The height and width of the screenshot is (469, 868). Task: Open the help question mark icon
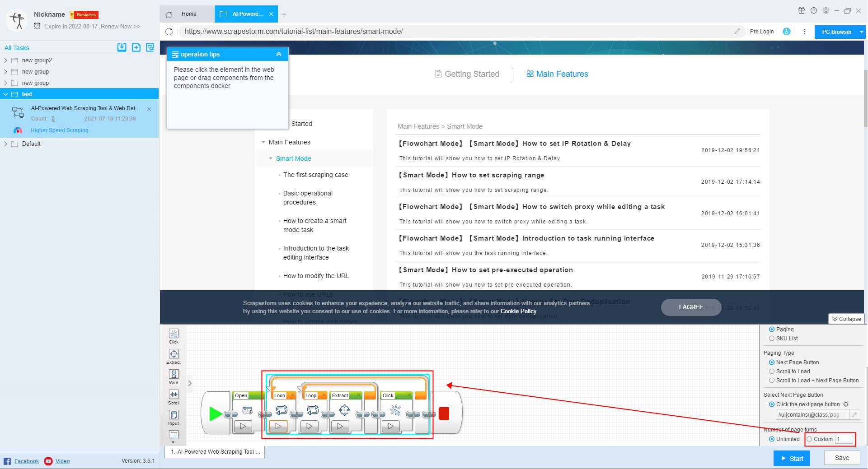[x=814, y=10]
